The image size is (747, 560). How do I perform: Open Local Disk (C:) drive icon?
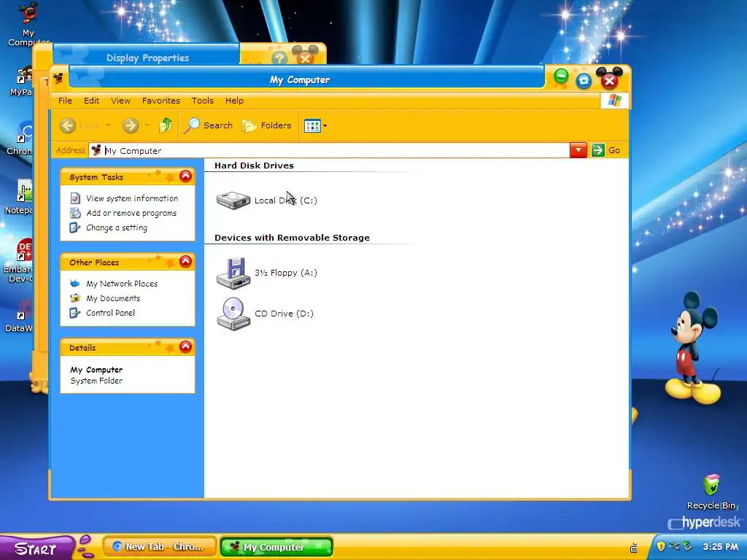233,201
